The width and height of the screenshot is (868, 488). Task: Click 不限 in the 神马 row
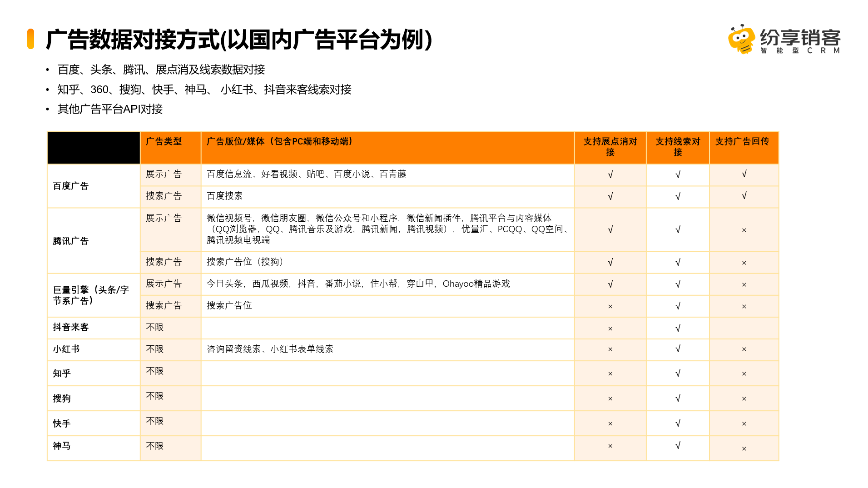154,446
